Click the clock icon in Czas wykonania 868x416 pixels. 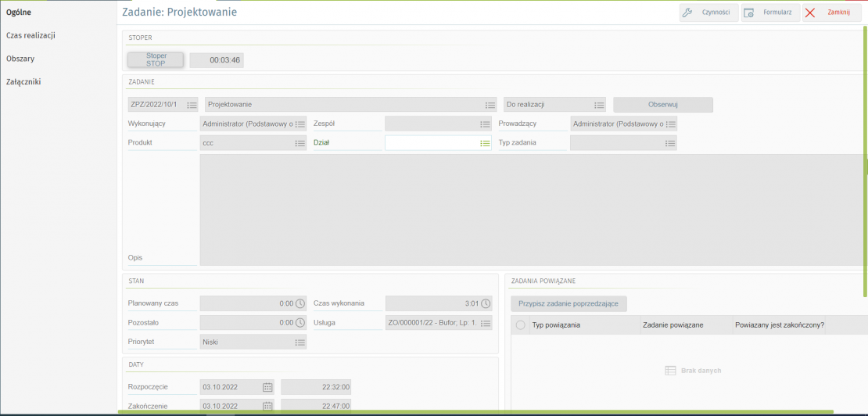point(486,303)
